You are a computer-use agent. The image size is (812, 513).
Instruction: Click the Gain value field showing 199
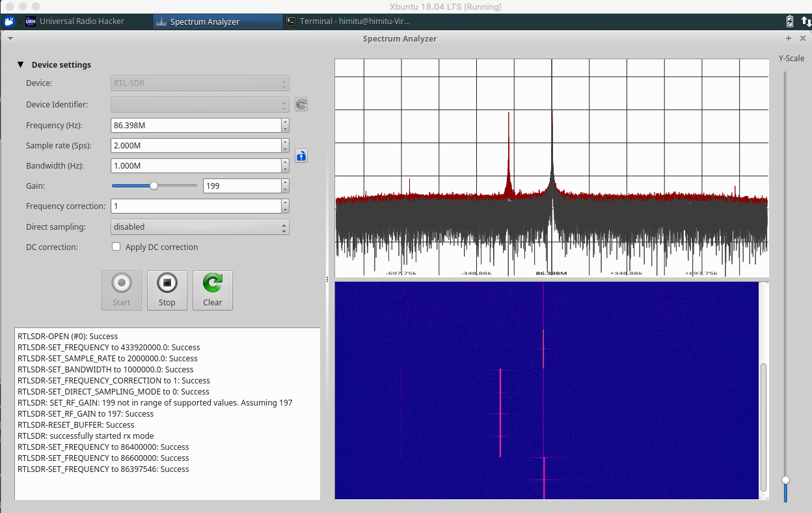click(242, 186)
